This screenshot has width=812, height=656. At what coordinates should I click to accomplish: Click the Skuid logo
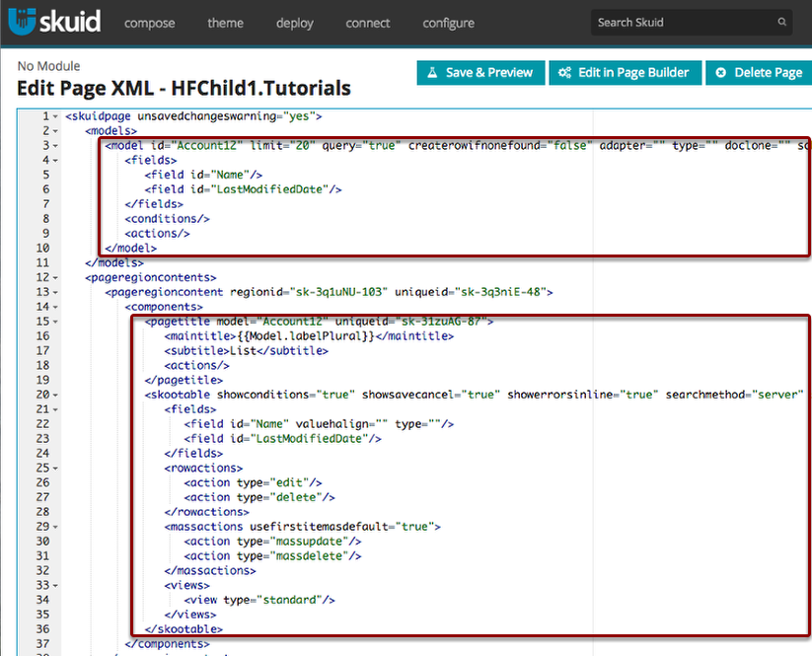[x=54, y=22]
